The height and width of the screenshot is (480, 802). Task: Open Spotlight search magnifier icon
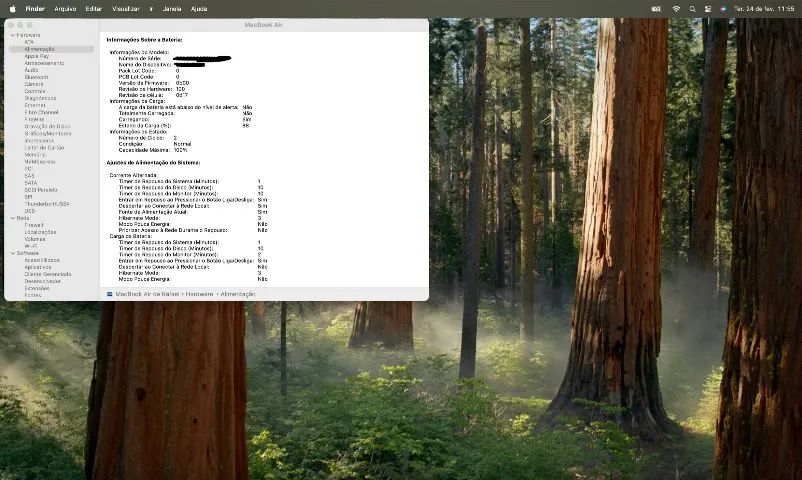(x=692, y=9)
